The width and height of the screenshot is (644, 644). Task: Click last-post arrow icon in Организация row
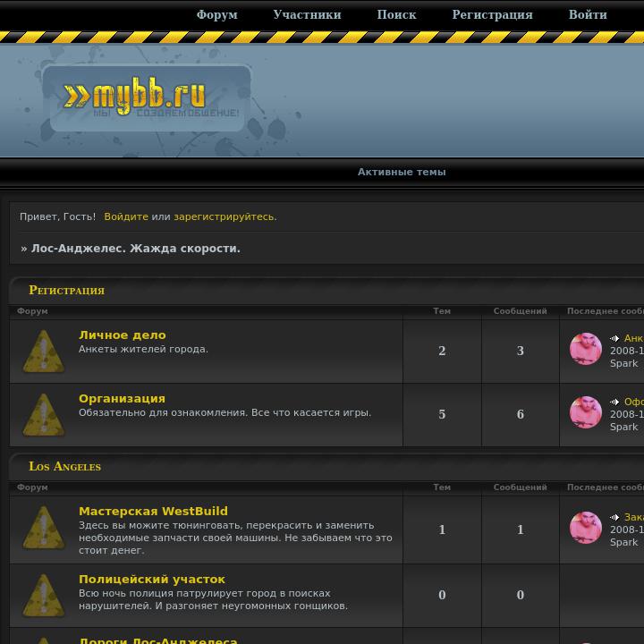(614, 402)
